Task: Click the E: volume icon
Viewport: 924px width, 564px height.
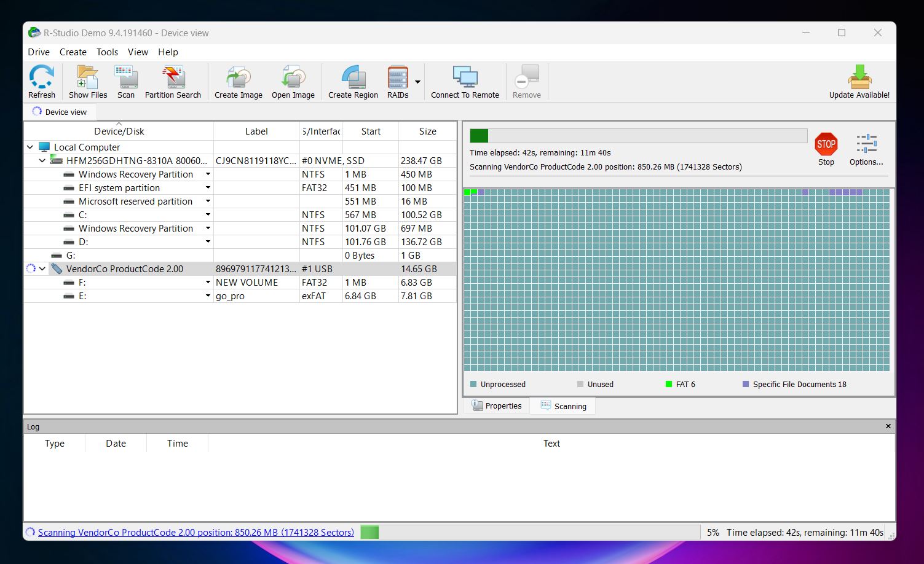Action: point(69,296)
